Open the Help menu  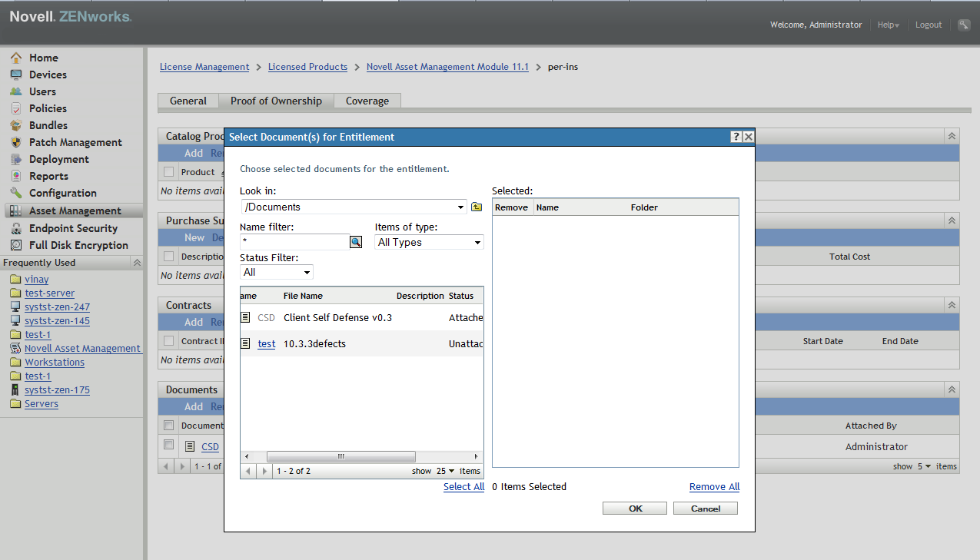(x=888, y=25)
